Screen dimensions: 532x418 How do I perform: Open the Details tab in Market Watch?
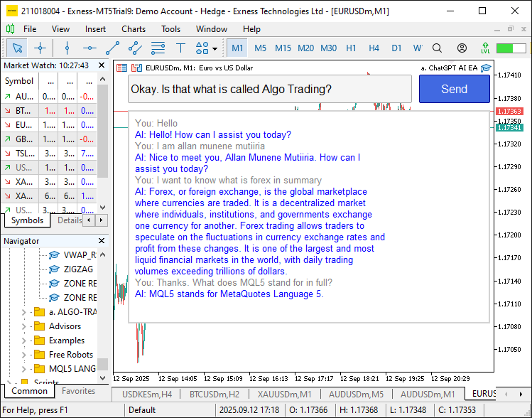click(x=70, y=220)
